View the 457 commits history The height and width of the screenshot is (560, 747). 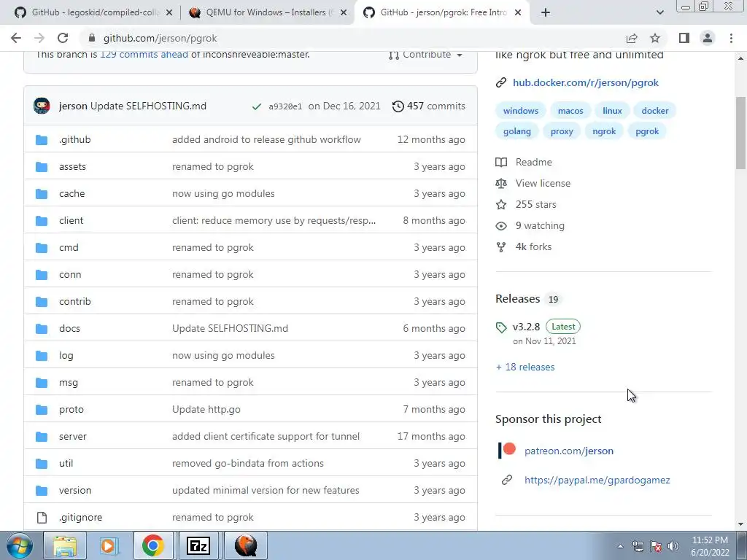tap(428, 106)
